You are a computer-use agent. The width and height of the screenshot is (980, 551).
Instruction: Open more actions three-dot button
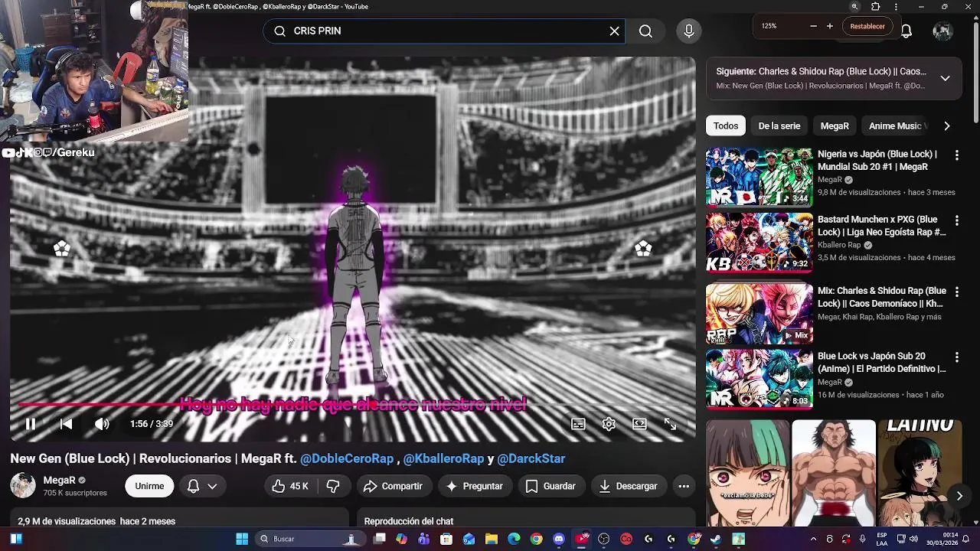tap(684, 486)
